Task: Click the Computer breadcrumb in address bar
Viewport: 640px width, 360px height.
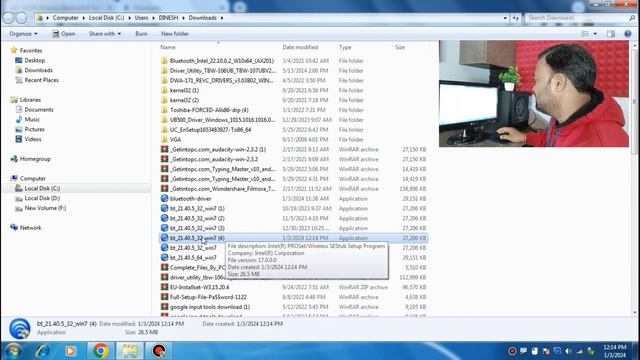Action: (x=65, y=18)
